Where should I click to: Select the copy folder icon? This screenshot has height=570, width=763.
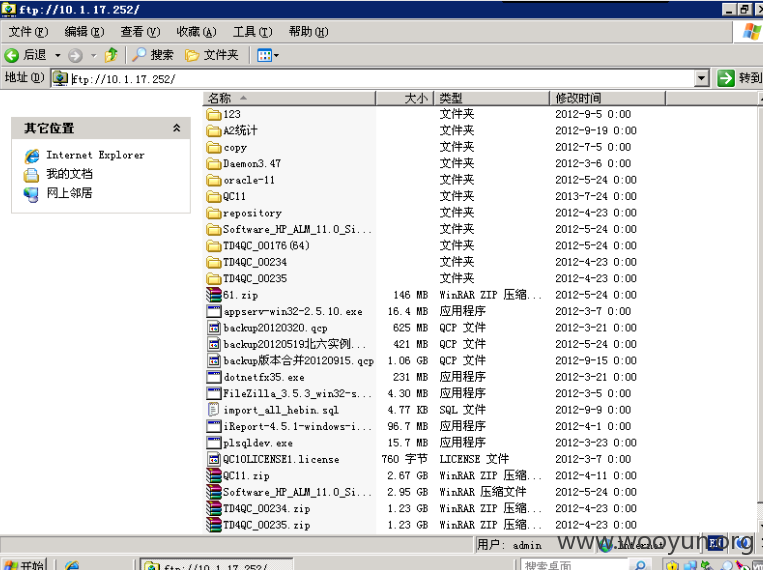(x=214, y=147)
